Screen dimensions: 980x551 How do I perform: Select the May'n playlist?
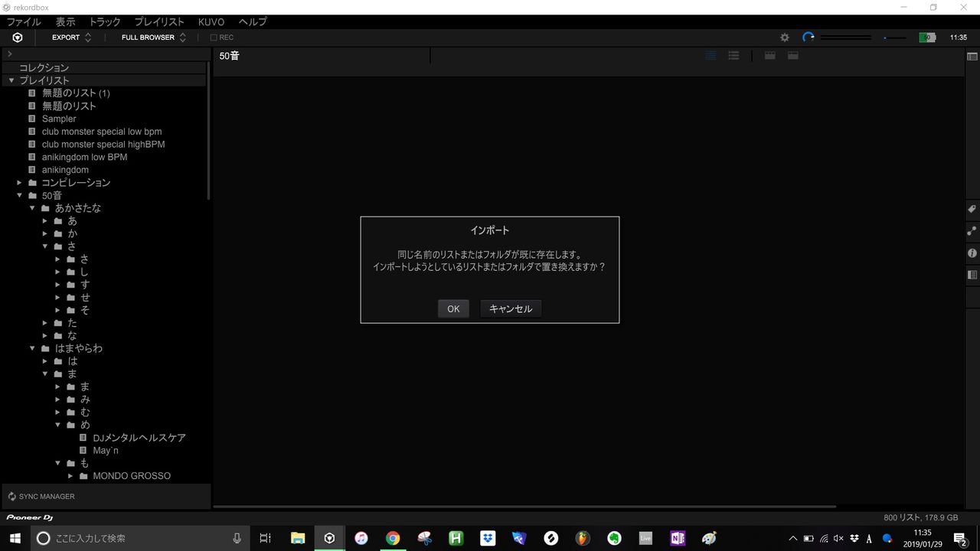point(106,451)
